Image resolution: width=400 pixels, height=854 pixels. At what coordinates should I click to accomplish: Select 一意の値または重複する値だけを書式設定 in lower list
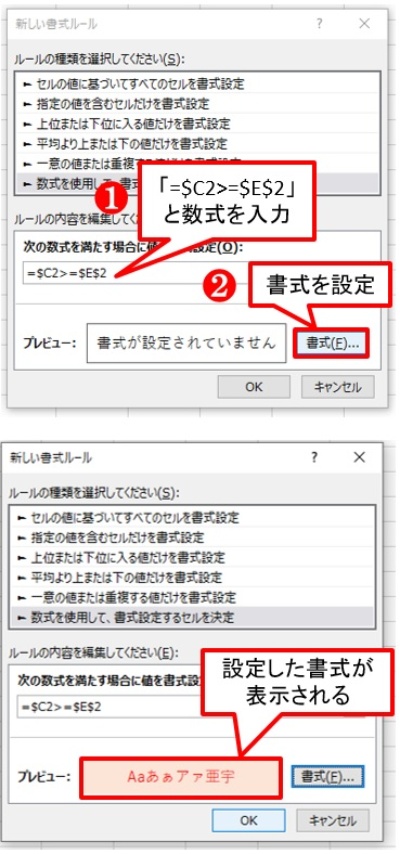192,597
